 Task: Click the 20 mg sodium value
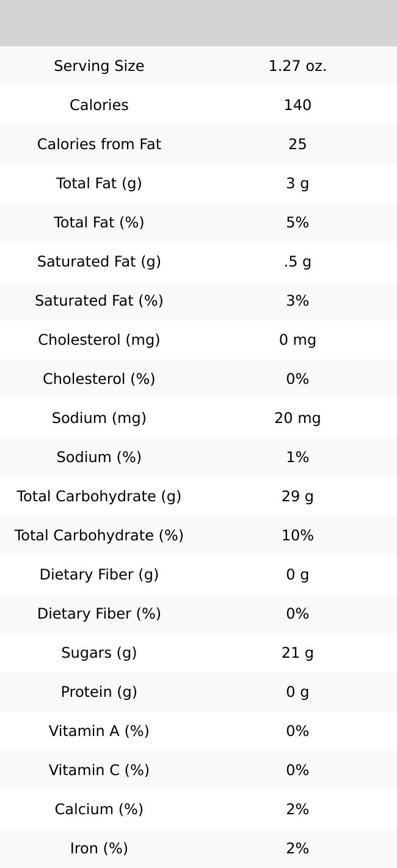coord(297,418)
